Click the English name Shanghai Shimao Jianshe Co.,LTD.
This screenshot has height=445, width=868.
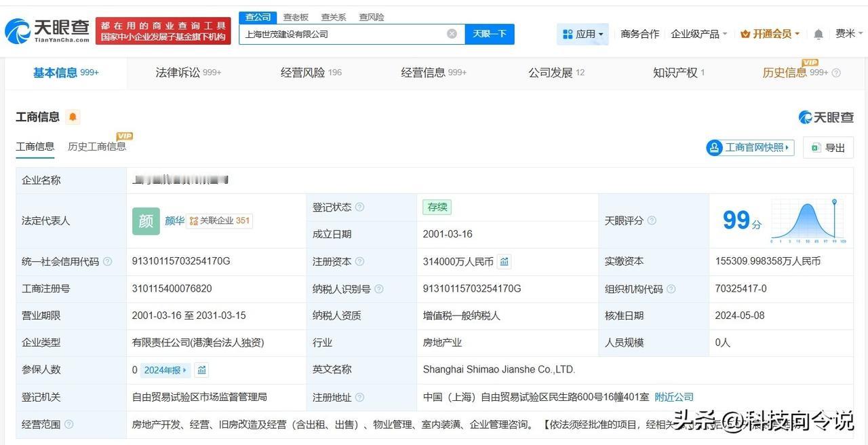pos(499,370)
